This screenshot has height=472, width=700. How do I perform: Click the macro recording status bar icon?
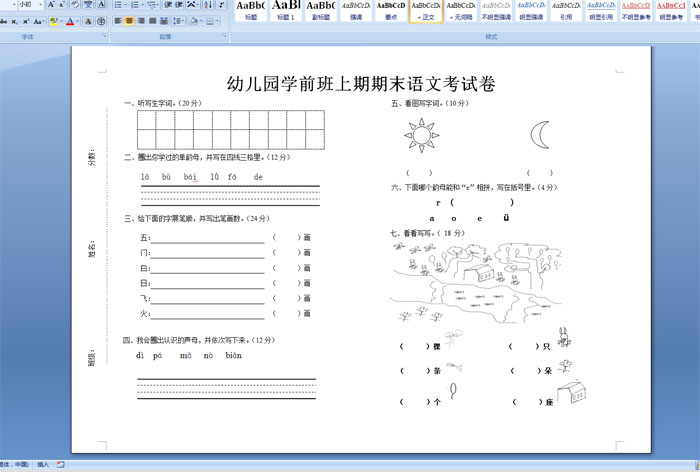click(x=60, y=465)
